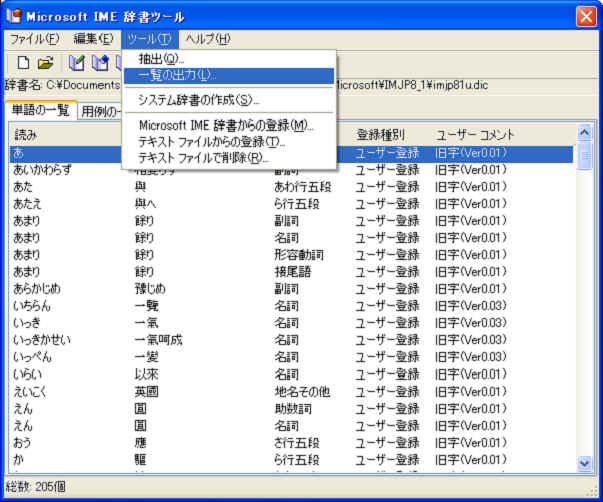Click the fourth toolbar icon beside the Tools menu
Image resolution: width=603 pixels, height=502 pixels.
click(100, 63)
